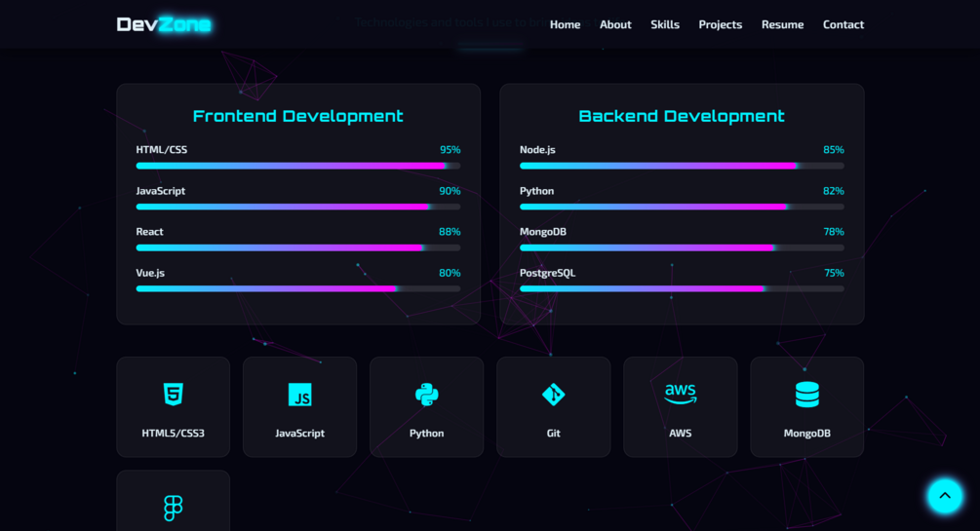980x531 pixels.
Task: Click the 95% value text
Action: 450,149
